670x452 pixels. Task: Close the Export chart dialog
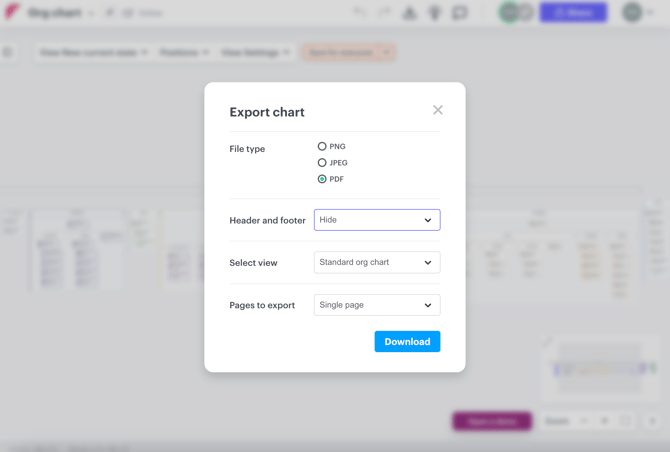coord(438,110)
